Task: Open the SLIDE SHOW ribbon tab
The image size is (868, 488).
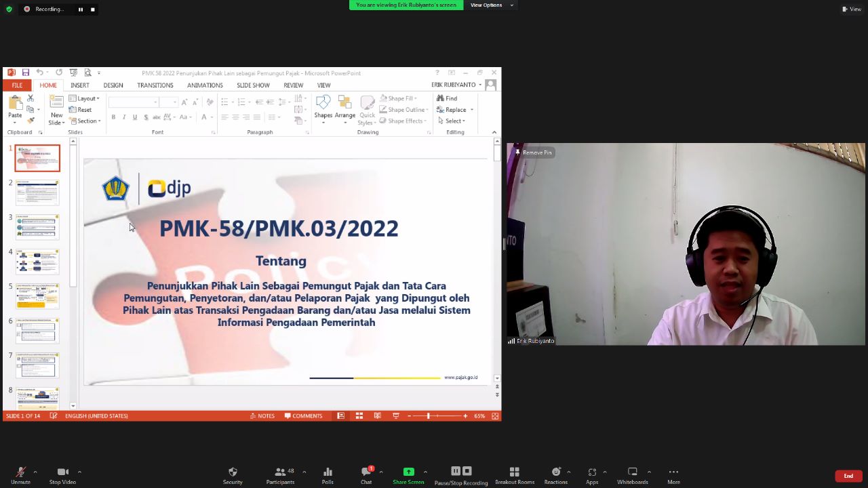Action: (253, 85)
